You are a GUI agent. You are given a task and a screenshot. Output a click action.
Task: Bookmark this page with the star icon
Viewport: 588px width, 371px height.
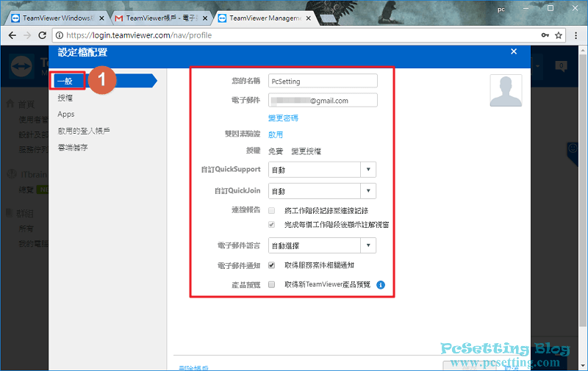tap(559, 35)
